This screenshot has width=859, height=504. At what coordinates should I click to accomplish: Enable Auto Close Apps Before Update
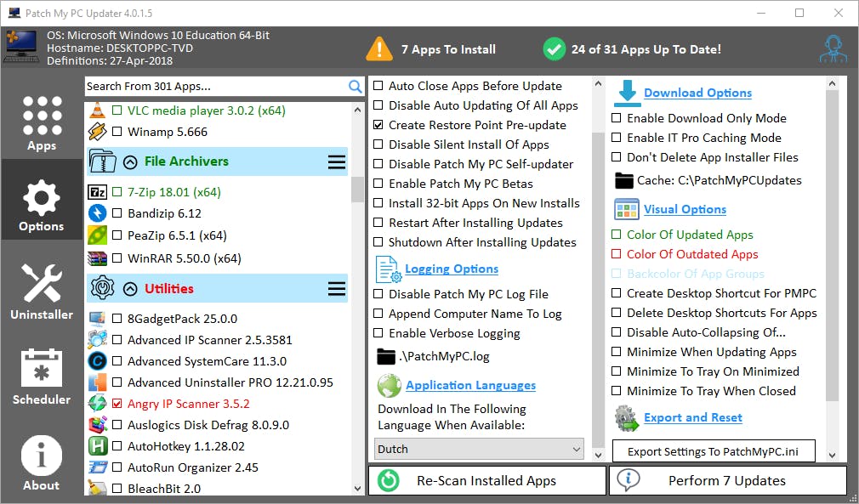(x=378, y=86)
